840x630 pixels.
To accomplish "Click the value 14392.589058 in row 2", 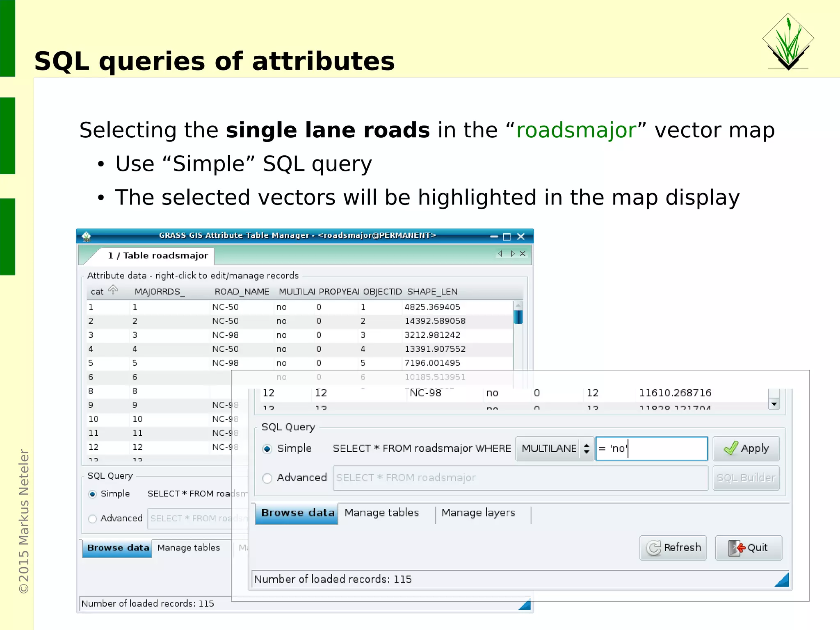I will pos(435,321).
